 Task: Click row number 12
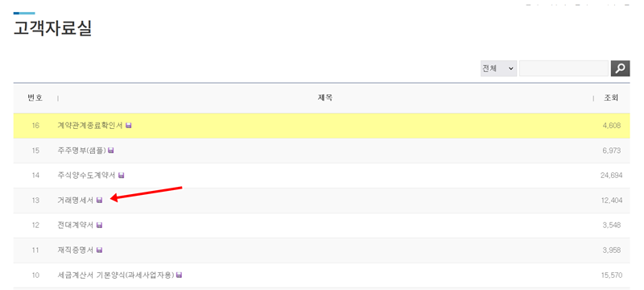pyautogui.click(x=35, y=225)
